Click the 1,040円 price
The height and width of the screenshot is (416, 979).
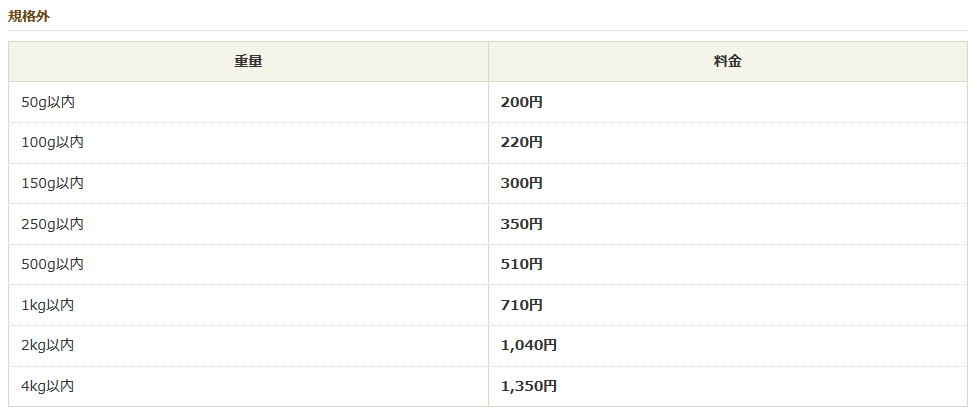[x=528, y=345]
